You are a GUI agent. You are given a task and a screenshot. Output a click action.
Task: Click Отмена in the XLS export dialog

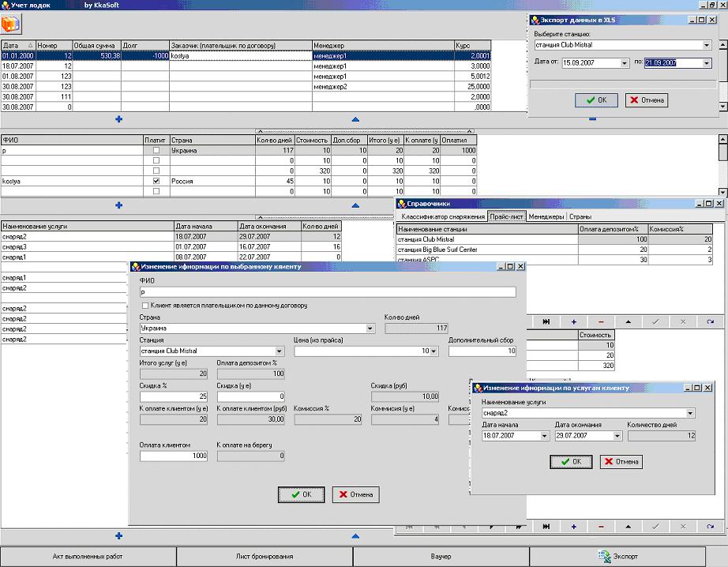[x=647, y=100]
